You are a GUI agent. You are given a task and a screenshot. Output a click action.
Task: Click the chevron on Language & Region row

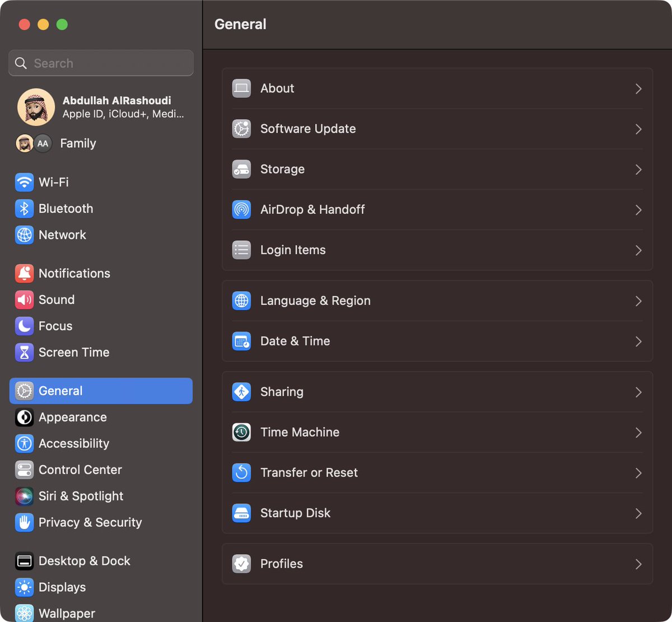(638, 301)
